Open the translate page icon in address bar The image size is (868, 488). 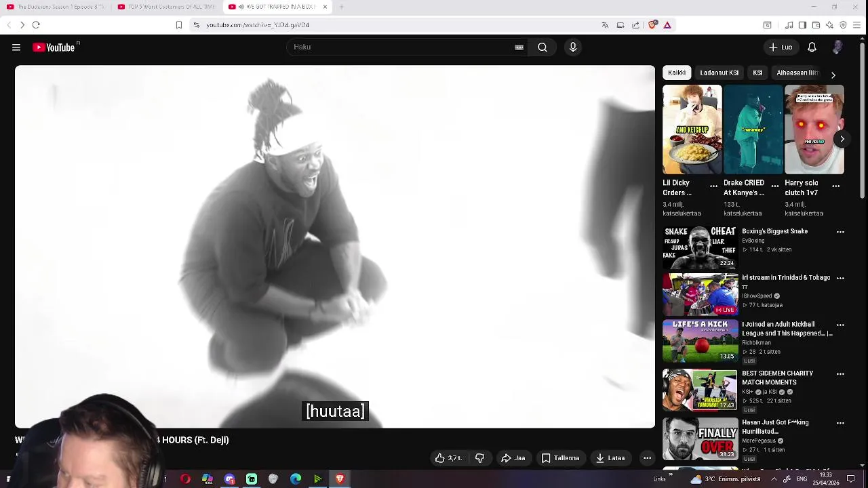click(605, 25)
